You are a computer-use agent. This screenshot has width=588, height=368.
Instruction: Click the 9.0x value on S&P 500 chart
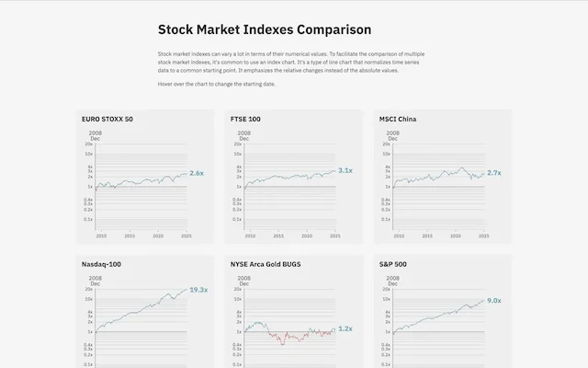click(x=494, y=301)
